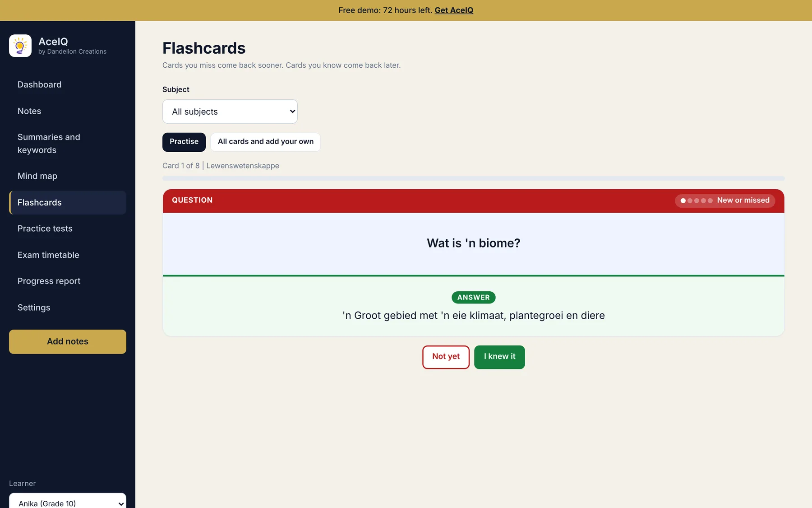Viewport: 812px width, 508px height.
Task: Click the I knew it button
Action: click(499, 357)
